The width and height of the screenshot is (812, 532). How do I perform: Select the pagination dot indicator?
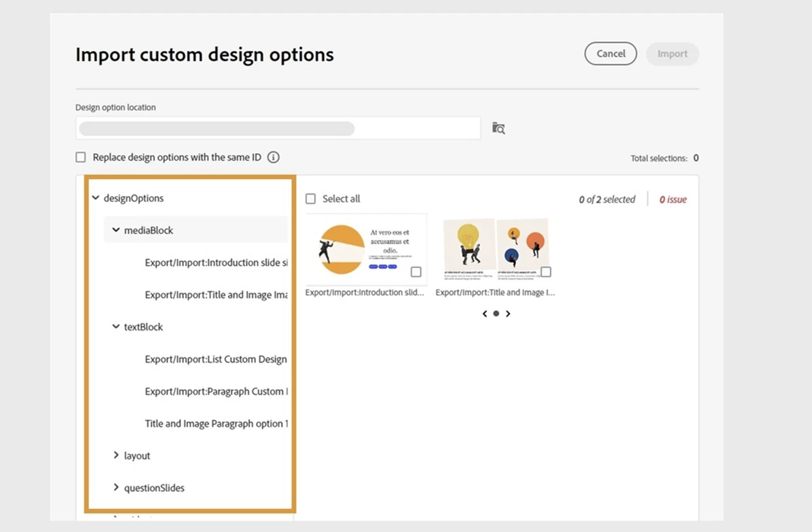(x=496, y=314)
